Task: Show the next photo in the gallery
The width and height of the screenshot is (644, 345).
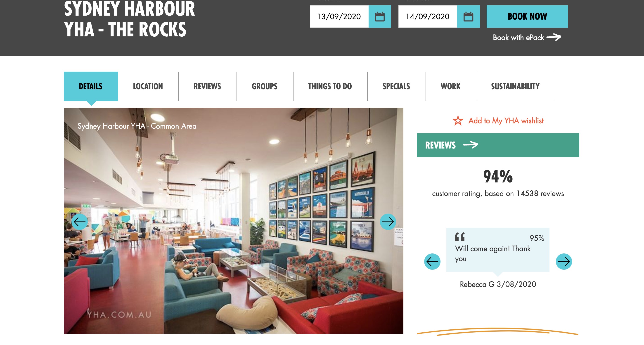Action: (x=388, y=222)
